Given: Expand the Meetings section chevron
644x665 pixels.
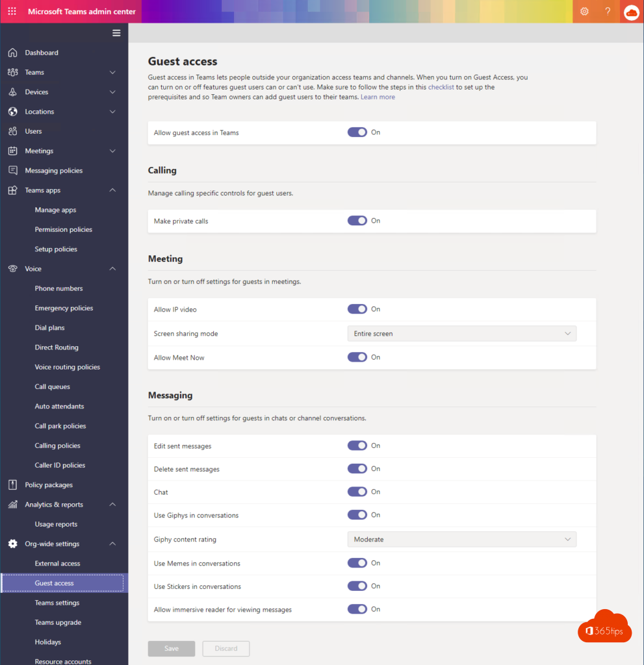Looking at the screenshot, I should [112, 151].
